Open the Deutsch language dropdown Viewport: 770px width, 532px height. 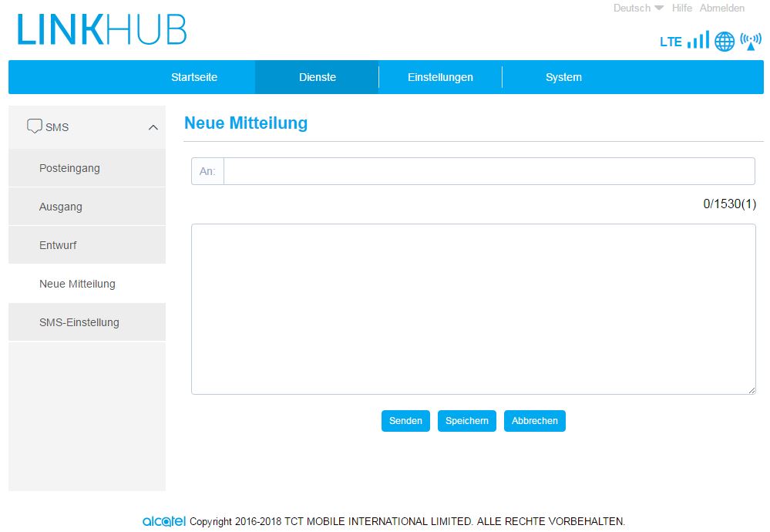pos(638,8)
